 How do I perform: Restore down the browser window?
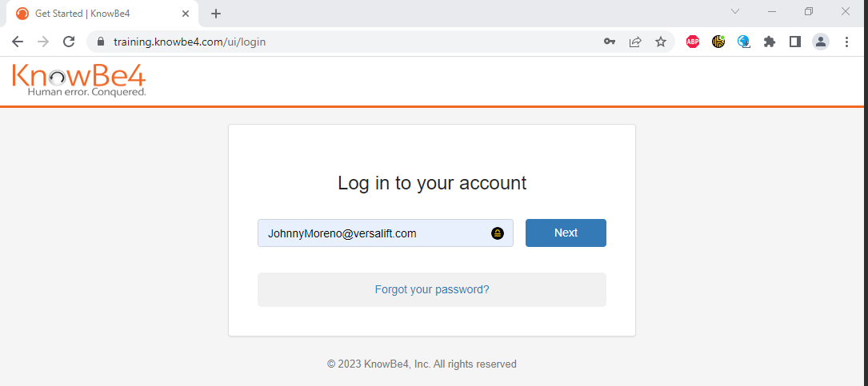tap(809, 11)
